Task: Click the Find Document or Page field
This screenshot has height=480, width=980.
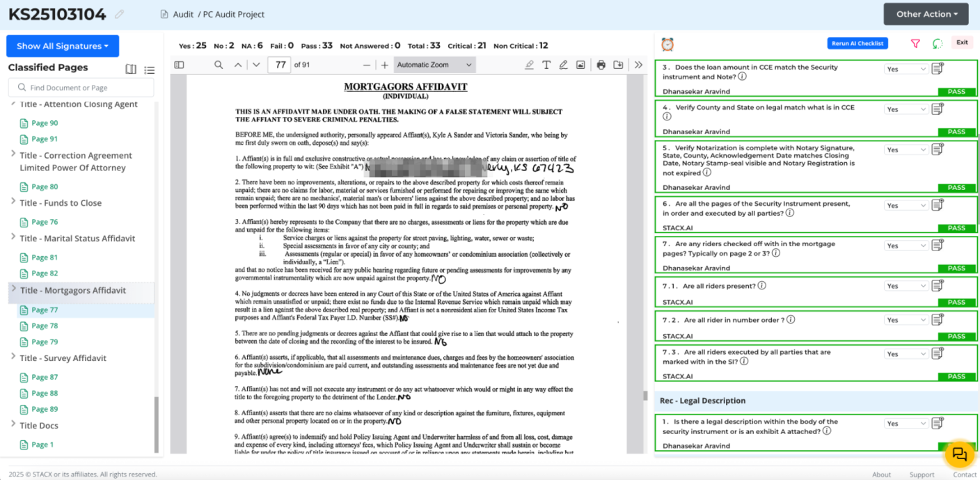Action: [81, 88]
